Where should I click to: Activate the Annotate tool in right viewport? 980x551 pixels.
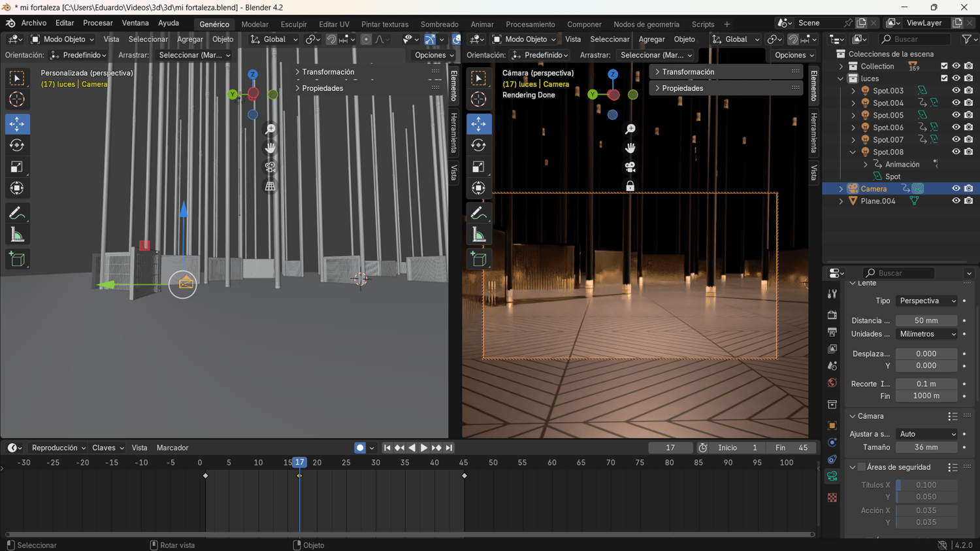point(478,213)
